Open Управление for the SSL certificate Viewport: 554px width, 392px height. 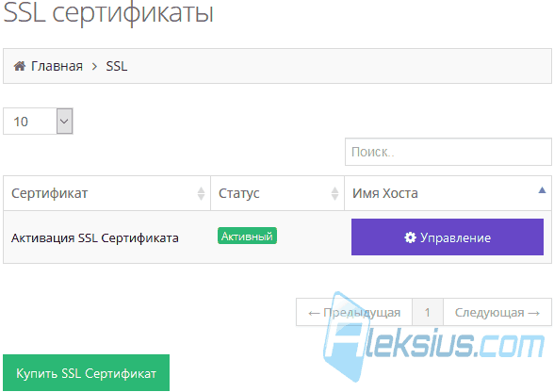tap(448, 237)
